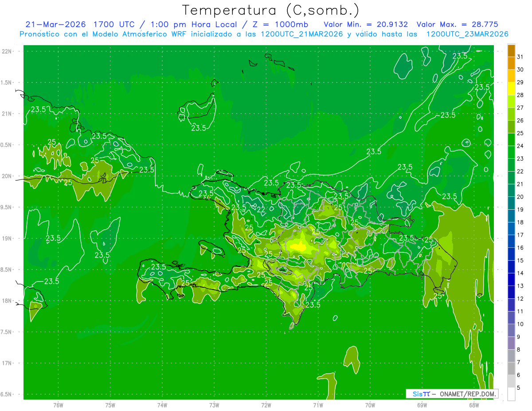532x411 pixels.
Task: Click the Valor Min. = 20.9132 text
Action: click(x=366, y=24)
